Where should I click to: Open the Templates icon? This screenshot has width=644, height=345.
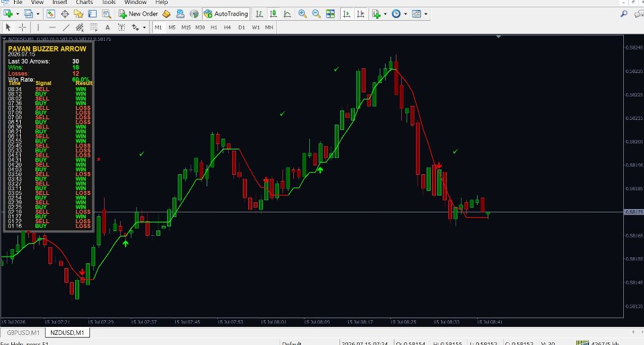coord(417,13)
